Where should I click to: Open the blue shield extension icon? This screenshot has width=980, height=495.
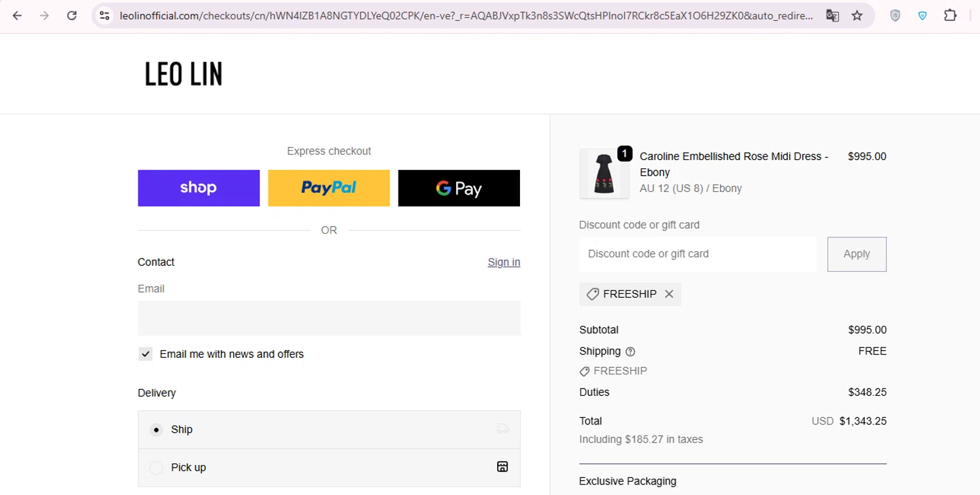tap(923, 16)
